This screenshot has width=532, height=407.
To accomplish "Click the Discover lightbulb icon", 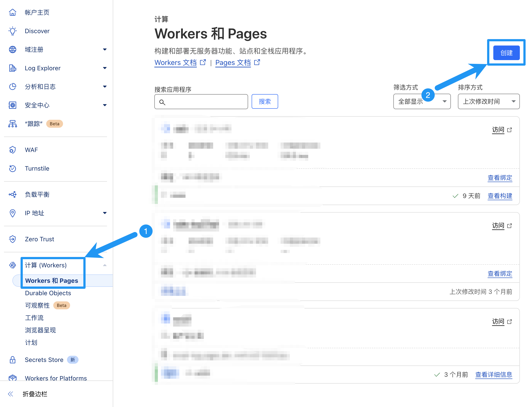I will tap(13, 31).
